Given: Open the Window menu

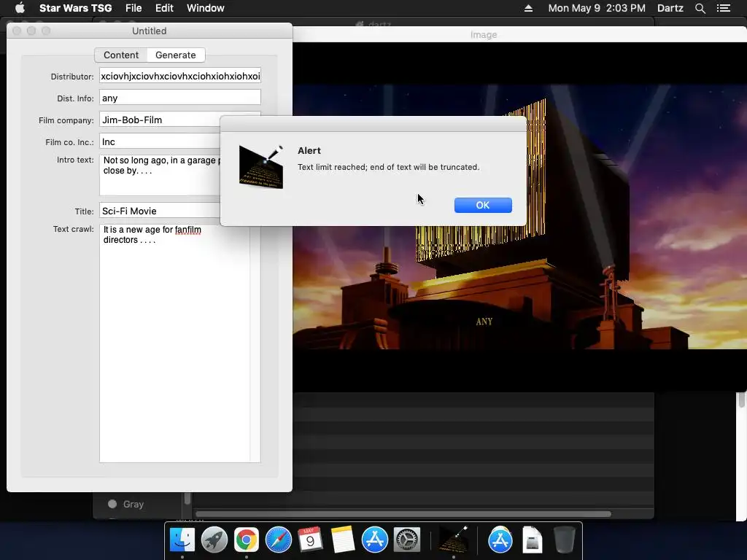Looking at the screenshot, I should 205,8.
